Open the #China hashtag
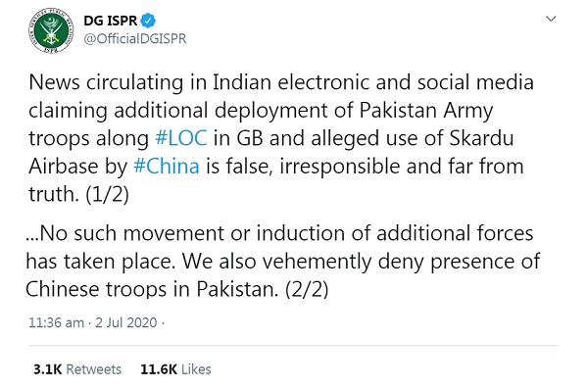The height and width of the screenshot is (389, 588). pos(167,167)
